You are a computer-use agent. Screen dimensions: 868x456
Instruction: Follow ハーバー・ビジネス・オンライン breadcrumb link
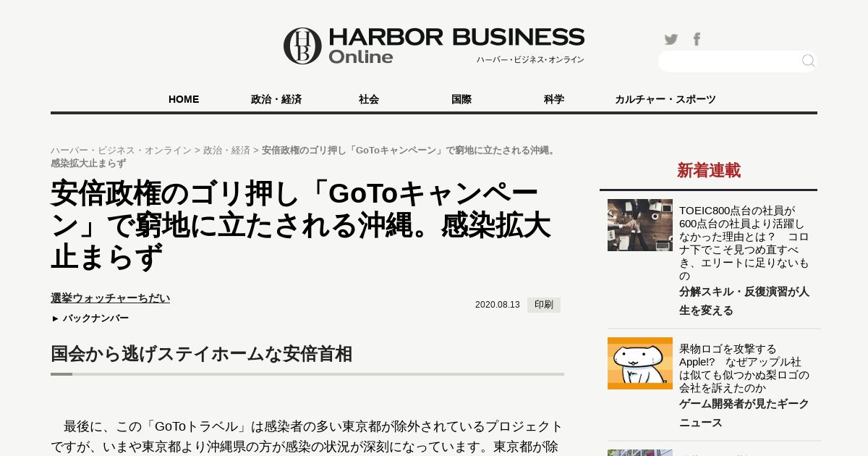click(121, 151)
